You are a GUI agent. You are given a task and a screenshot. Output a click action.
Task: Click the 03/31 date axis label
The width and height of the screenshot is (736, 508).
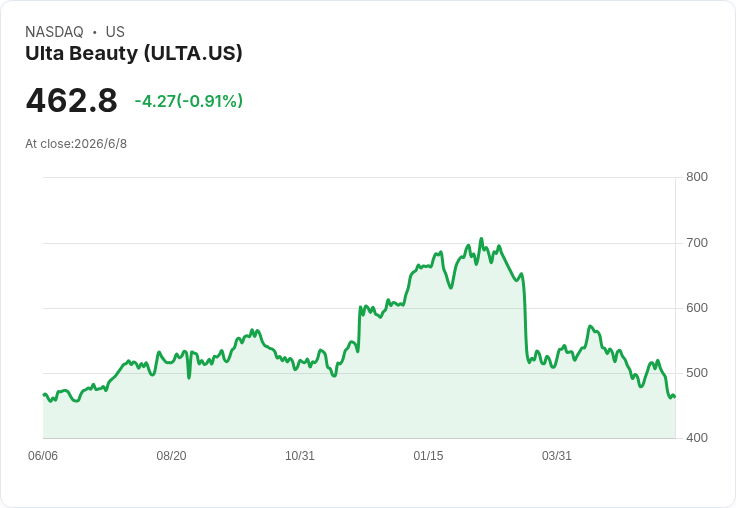(557, 456)
